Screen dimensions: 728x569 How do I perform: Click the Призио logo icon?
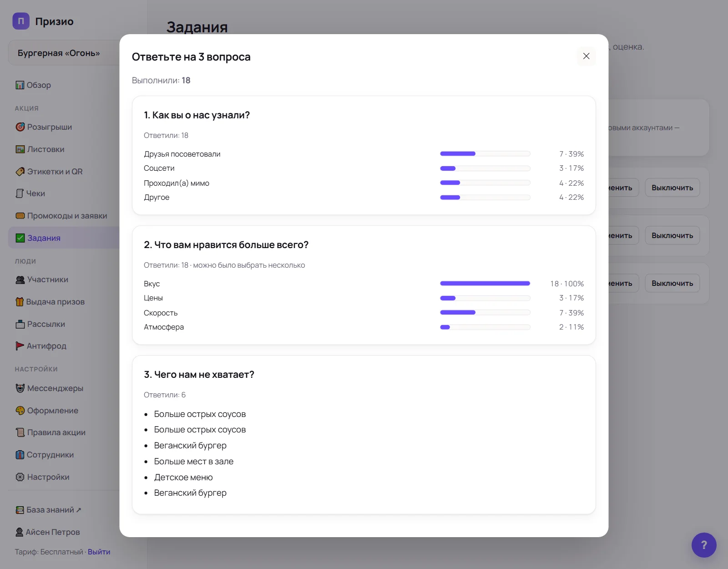pyautogui.click(x=21, y=21)
